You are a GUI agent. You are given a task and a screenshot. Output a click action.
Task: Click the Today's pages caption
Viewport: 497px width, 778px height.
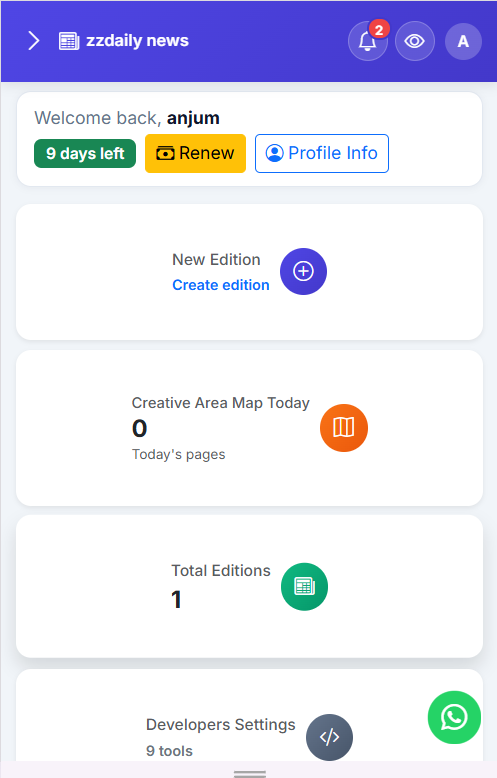click(179, 454)
